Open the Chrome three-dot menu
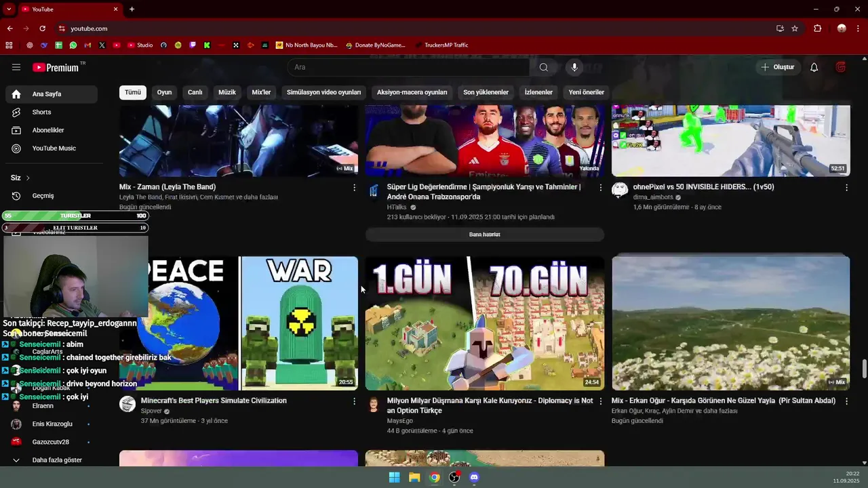868x488 pixels. pos(859,28)
